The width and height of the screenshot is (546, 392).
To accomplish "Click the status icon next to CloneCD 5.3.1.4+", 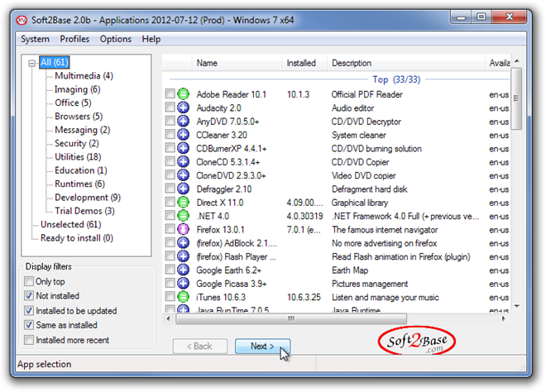I will click(183, 162).
